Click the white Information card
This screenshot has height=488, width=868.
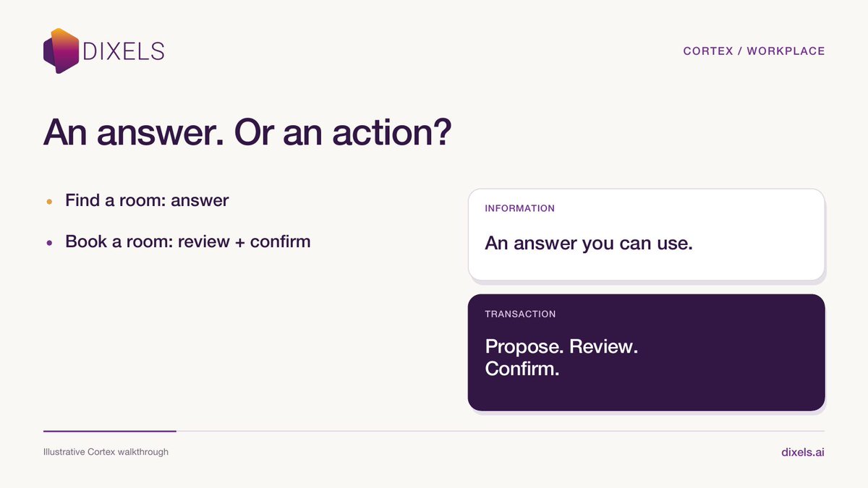(x=647, y=234)
